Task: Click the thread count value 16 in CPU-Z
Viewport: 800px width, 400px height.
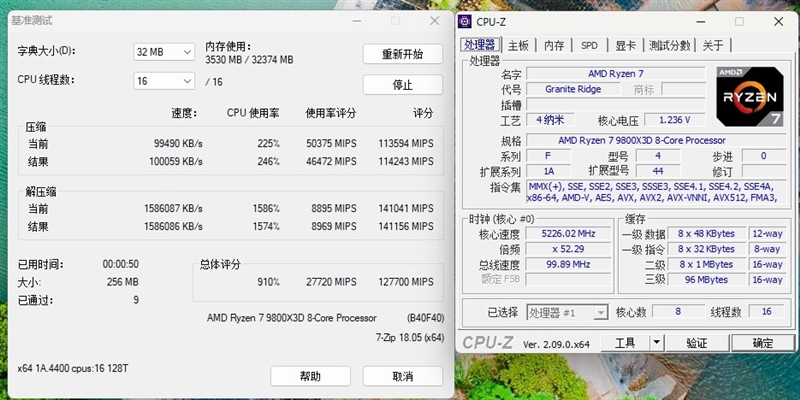Action: (x=766, y=311)
